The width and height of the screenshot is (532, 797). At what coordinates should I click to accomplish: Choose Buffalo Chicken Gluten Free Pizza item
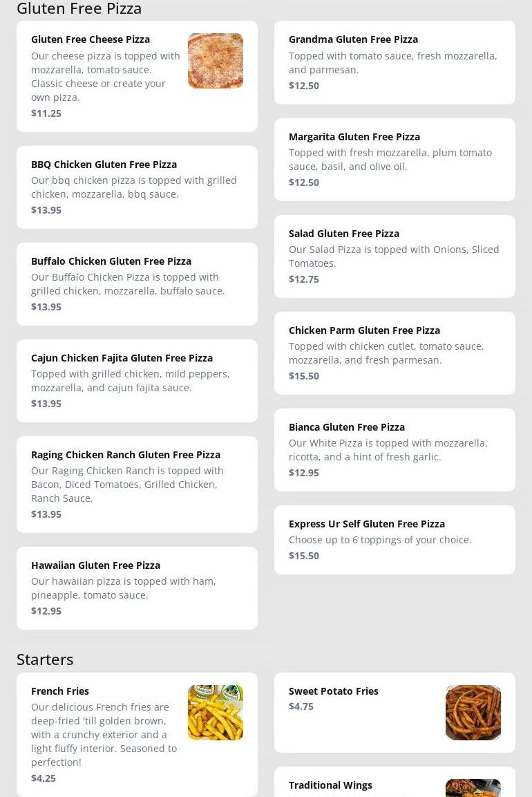click(137, 283)
